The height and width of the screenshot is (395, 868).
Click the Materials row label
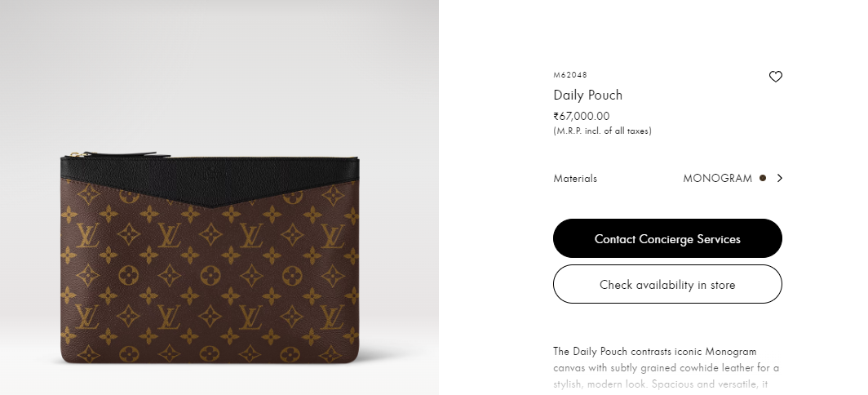(x=575, y=179)
